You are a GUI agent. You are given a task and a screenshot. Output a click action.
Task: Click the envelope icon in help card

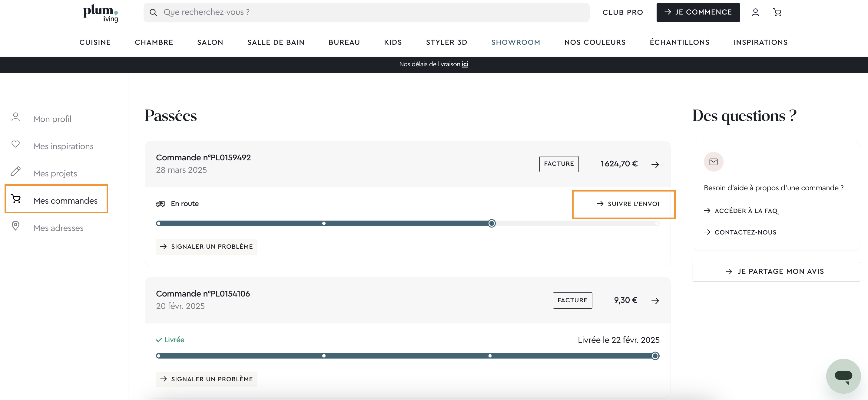click(x=713, y=162)
